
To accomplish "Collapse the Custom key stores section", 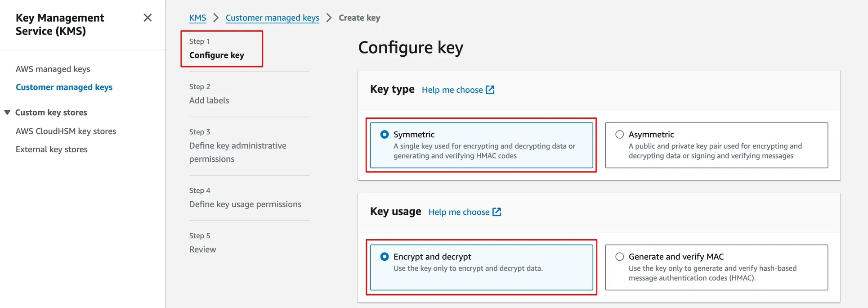I will click(x=7, y=112).
